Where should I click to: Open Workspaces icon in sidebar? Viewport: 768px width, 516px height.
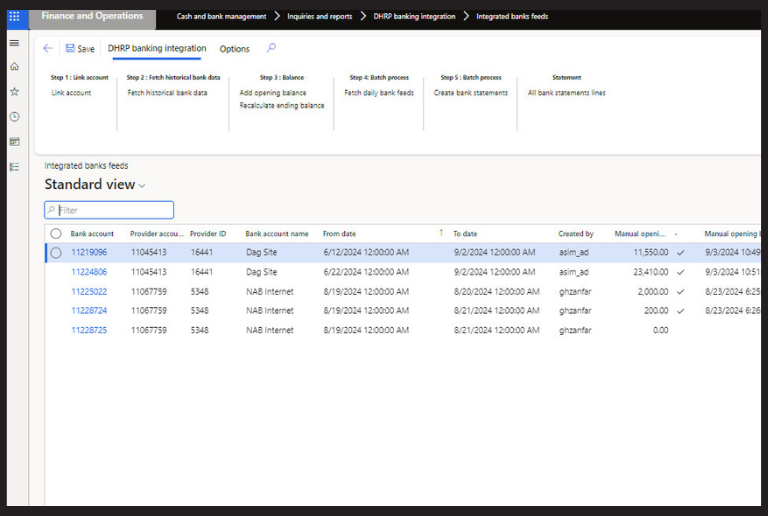click(x=15, y=142)
